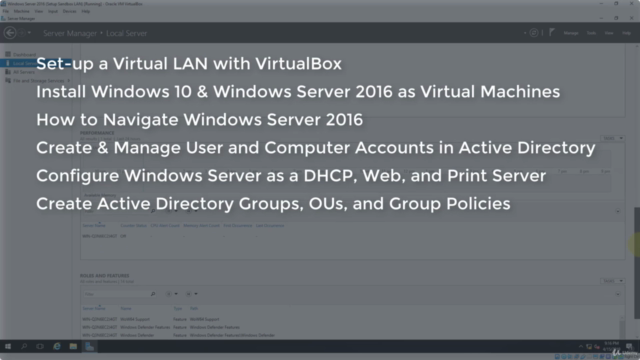The height and width of the screenshot is (360, 640).
Task: Click the Server Manager taskbar icon
Action: (89, 347)
